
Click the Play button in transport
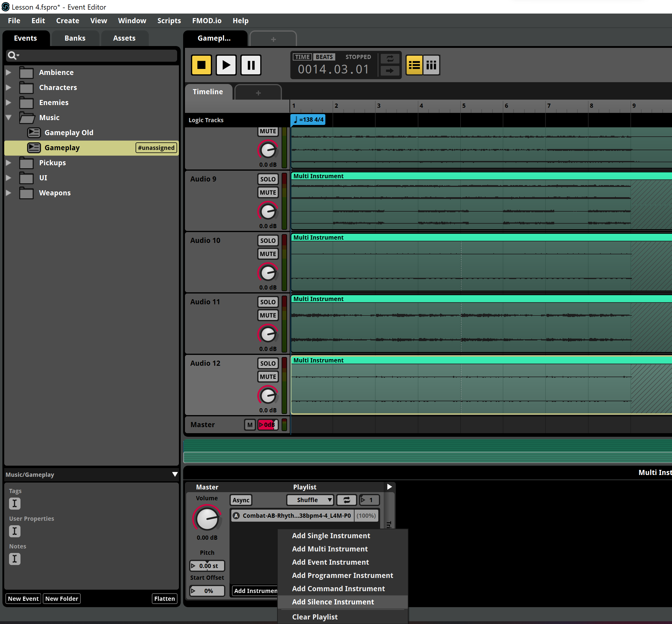[226, 65]
